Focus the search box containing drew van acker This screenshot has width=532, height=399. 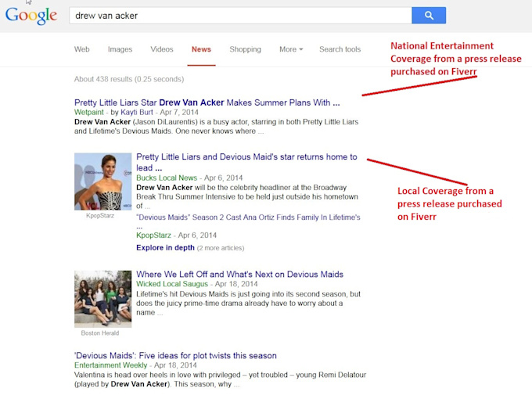pos(240,16)
